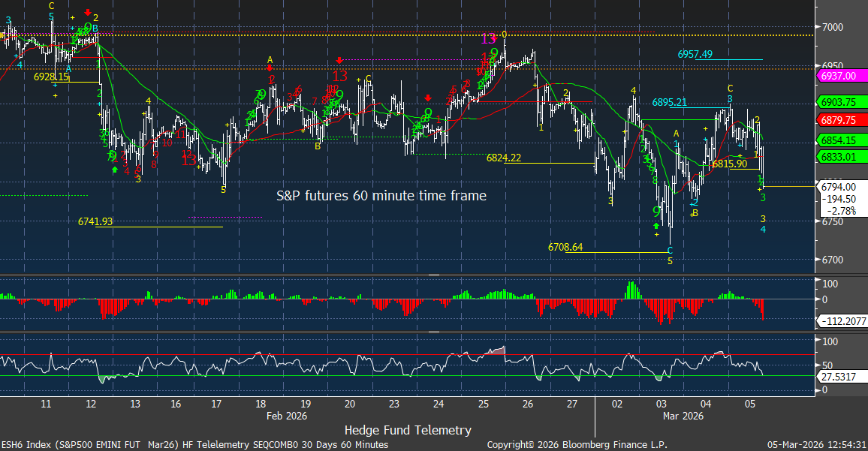This screenshot has height=451, width=868.
Task: Grab divider handle between histogram and oscillator panels
Action: (x=433, y=332)
